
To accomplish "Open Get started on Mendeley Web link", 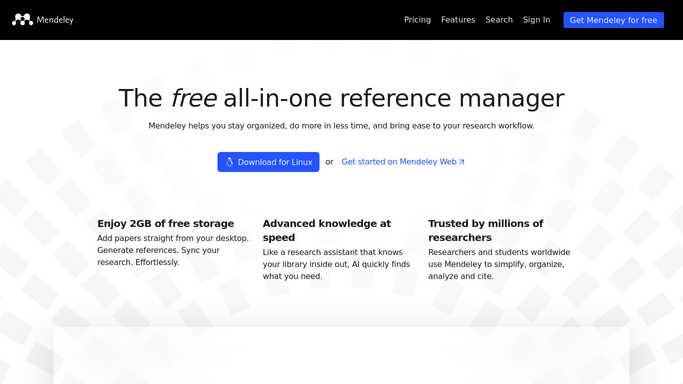I will click(x=403, y=162).
